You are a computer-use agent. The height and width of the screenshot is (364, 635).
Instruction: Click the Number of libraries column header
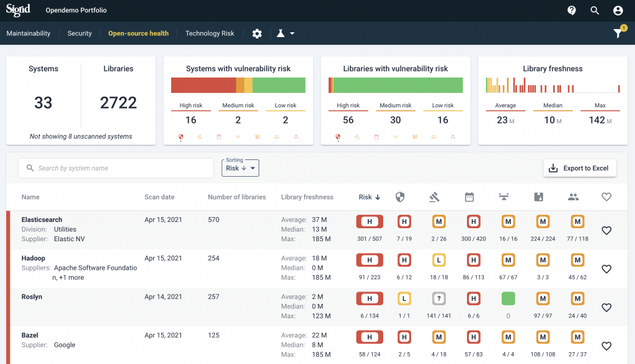tap(236, 197)
